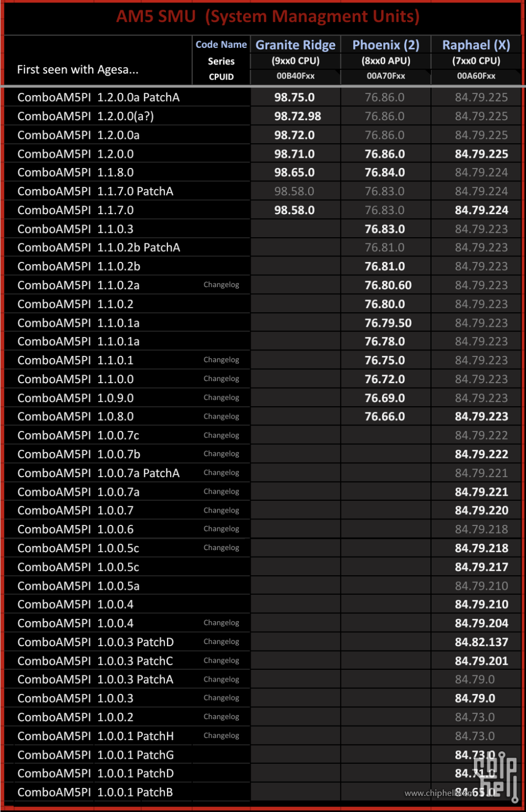Open Changelog link for ComboAM5PI 1.0.0.7c
526x812 pixels.
[221, 435]
